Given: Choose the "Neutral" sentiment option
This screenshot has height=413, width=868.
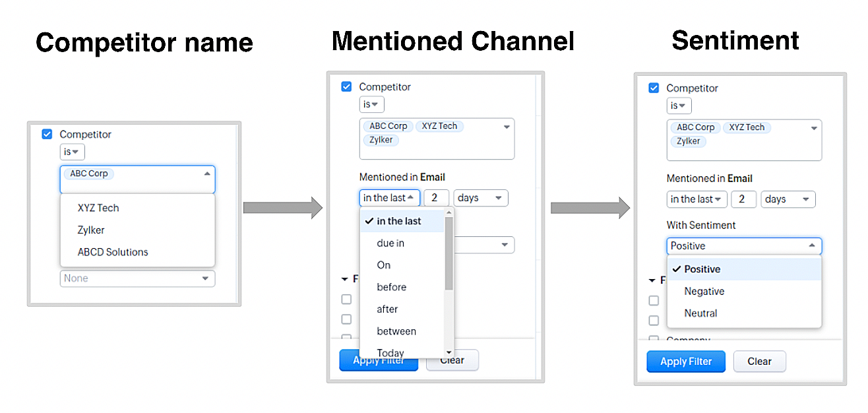Looking at the screenshot, I should pos(700,313).
